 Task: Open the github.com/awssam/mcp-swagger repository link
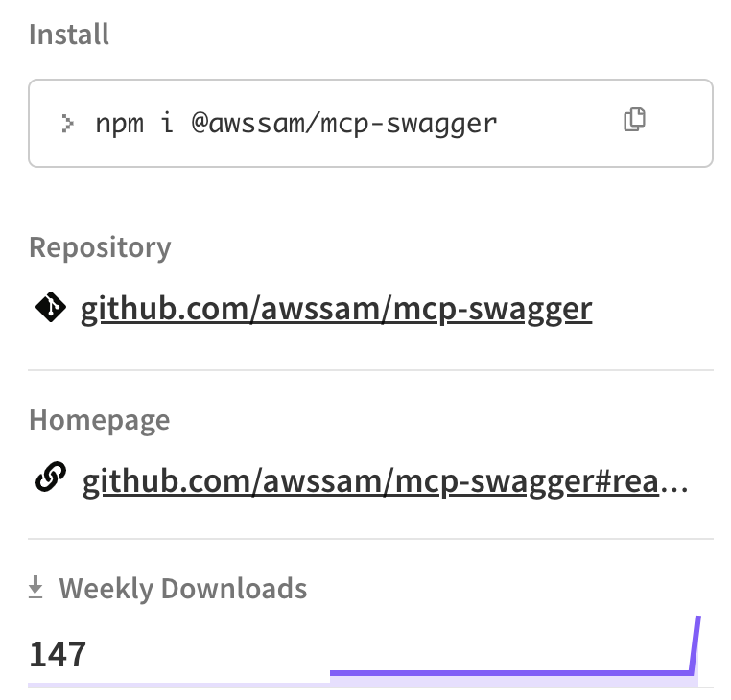pyautogui.click(x=336, y=309)
